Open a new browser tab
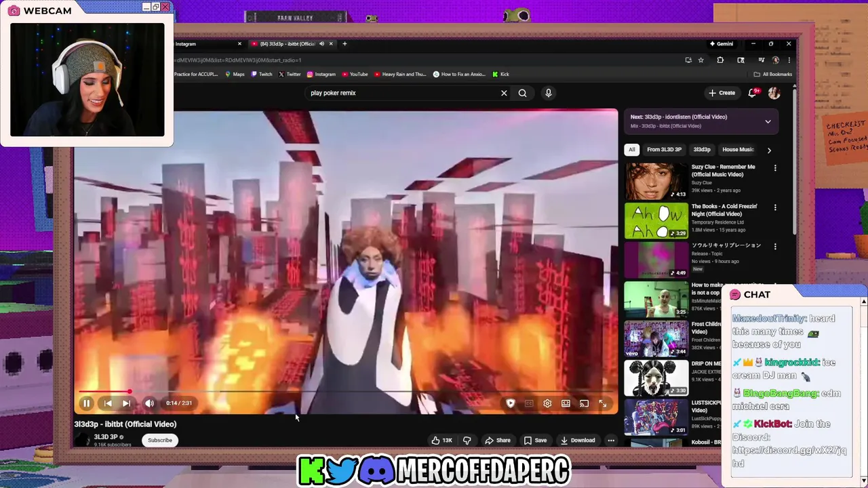The height and width of the screenshot is (488, 868). click(344, 44)
